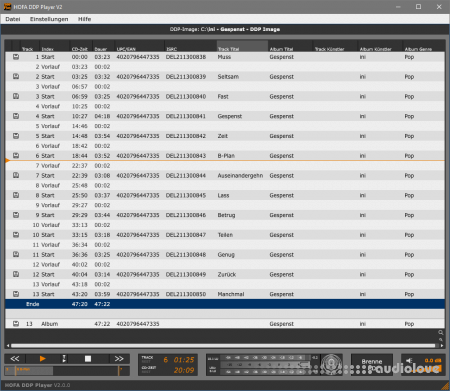This screenshot has width=450, height=391.
Task: Click the save icon for track 12 Zurück
Action: click(x=16, y=274)
